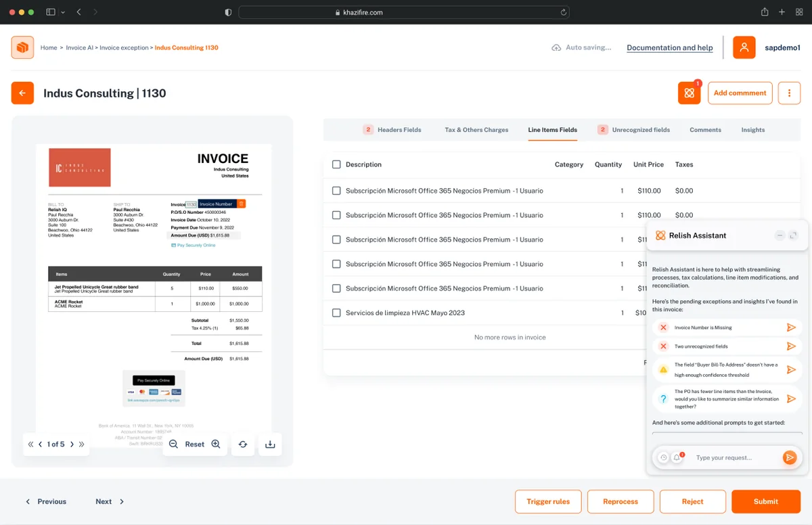
Task: Click the browser share icon
Action: coord(765,12)
